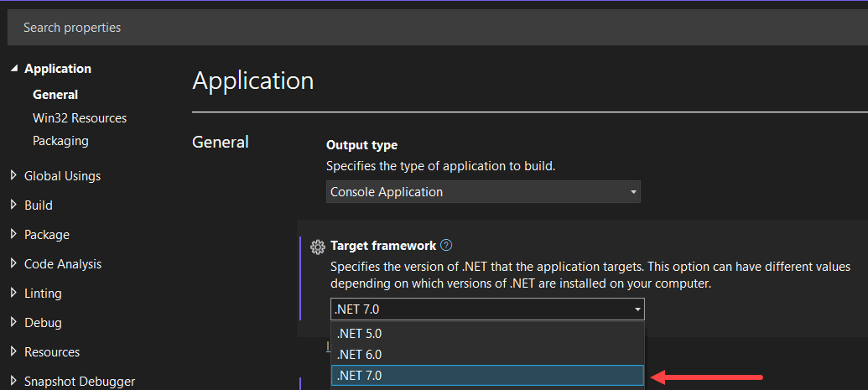Expand the Debug section

(x=14, y=322)
